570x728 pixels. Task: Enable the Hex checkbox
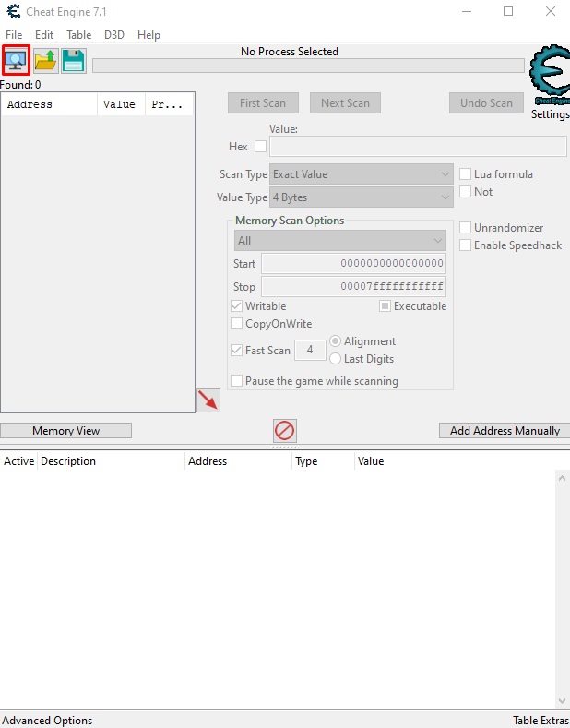[260, 146]
